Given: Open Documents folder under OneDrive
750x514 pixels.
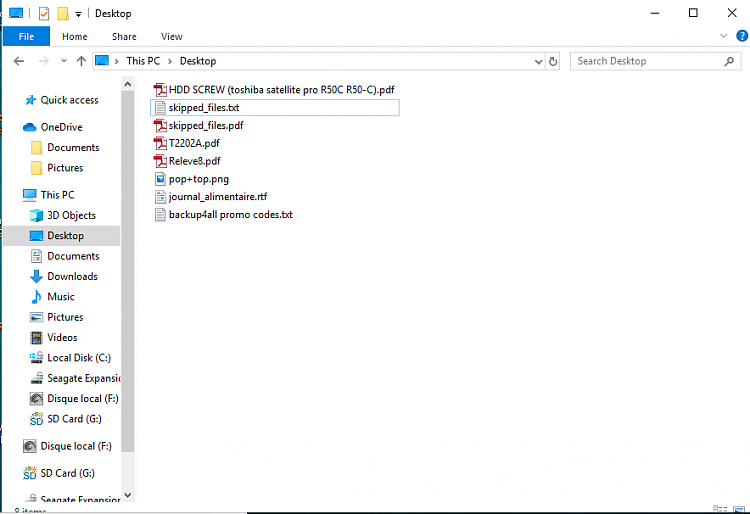Looking at the screenshot, I should click(x=65, y=148).
